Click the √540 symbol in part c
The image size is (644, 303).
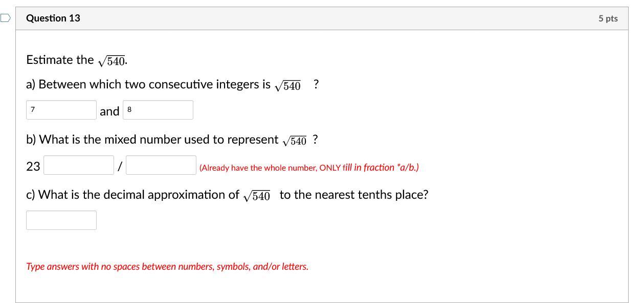point(256,196)
